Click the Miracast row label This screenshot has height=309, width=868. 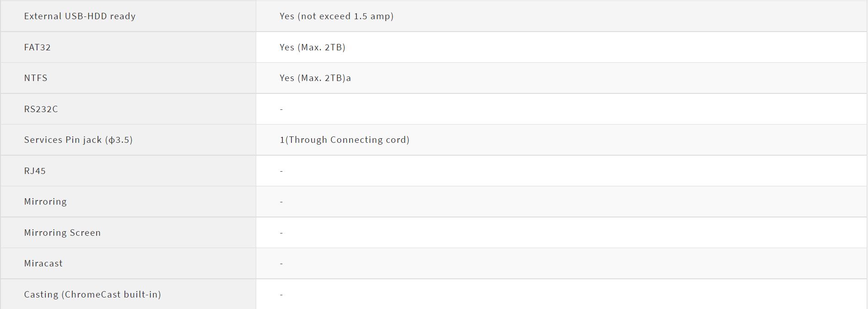[x=43, y=263]
